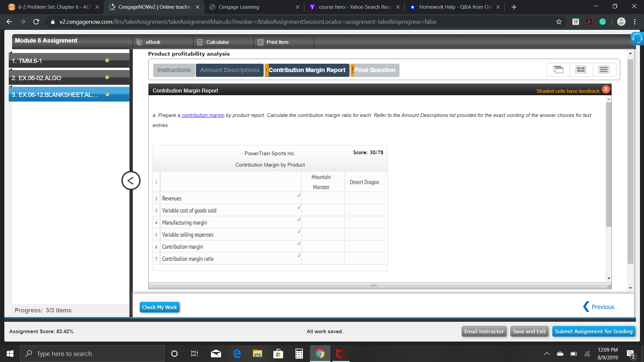Image resolution: width=644 pixels, height=362 pixels.
Task: Open the support headset chat icon
Action: pos(637,38)
